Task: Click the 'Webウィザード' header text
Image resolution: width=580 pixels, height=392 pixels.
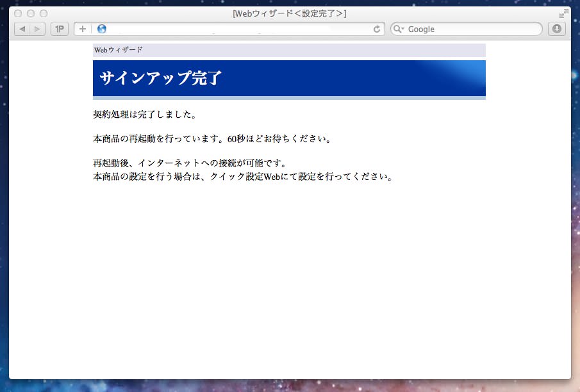Action: (x=119, y=50)
